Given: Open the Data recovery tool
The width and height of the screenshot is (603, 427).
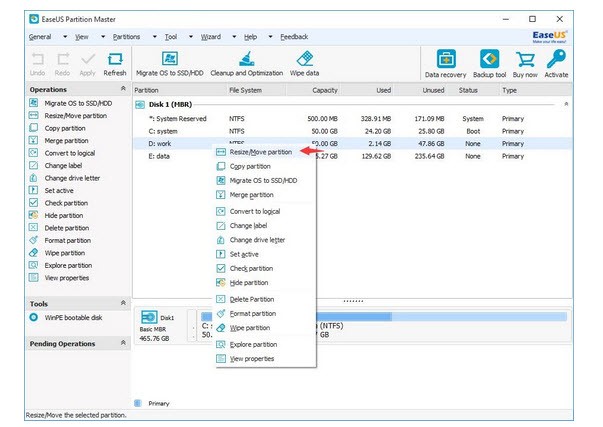Looking at the screenshot, I should (446, 64).
